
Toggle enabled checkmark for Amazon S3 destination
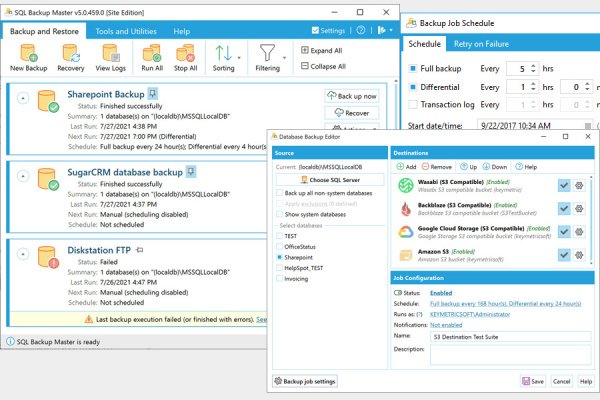coord(564,255)
